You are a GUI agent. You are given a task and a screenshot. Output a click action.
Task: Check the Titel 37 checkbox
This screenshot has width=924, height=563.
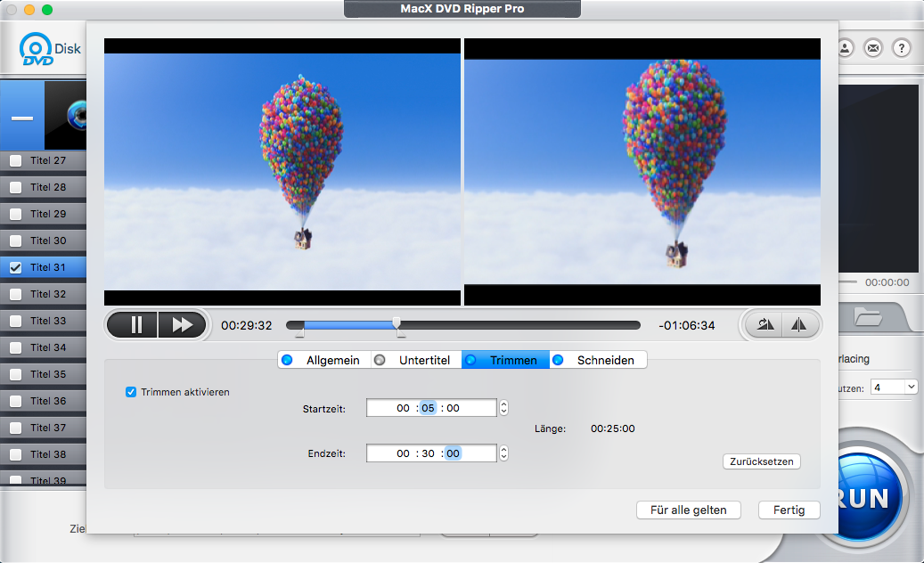pyautogui.click(x=16, y=428)
